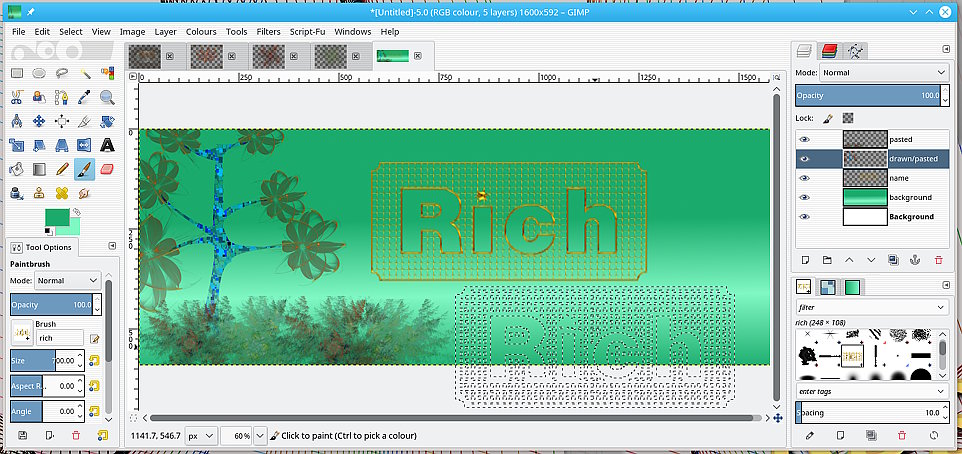Select the Move tool

pyautogui.click(x=39, y=120)
